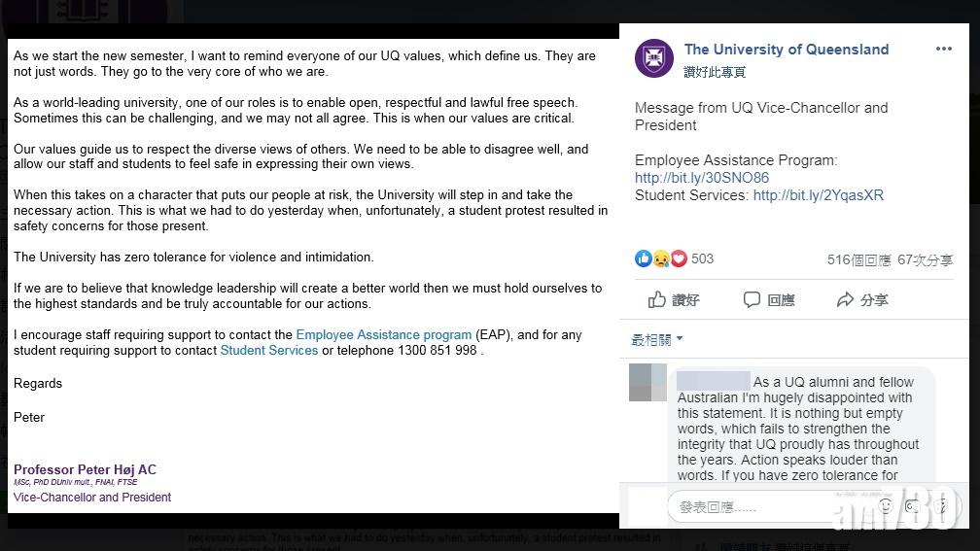Screen dimensions: 980x551
Task: Click the 503 reactions count
Action: point(702,258)
